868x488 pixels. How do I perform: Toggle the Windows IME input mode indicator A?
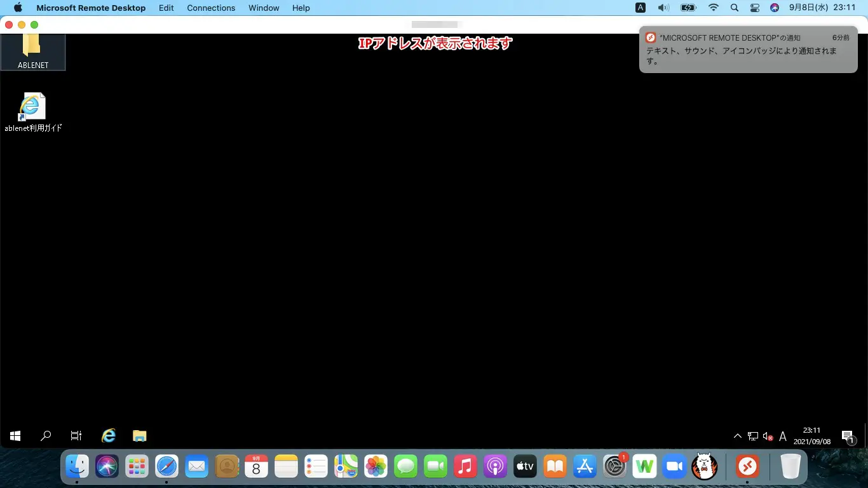(783, 437)
